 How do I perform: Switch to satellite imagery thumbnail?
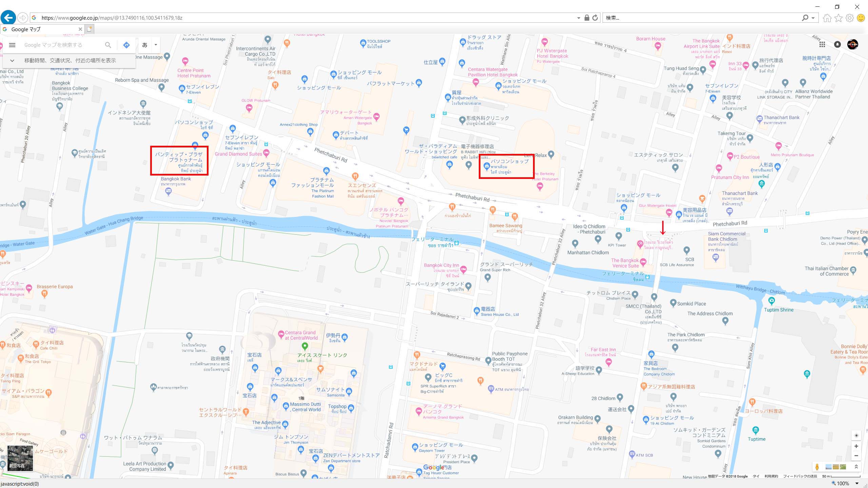(20, 458)
